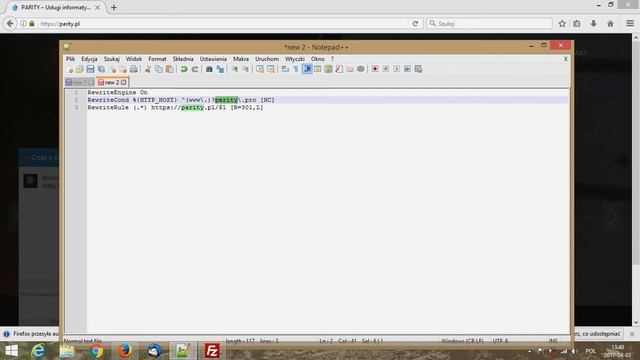Toggle synchronize vertical scrolling
The height and width of the screenshot is (360, 640).
[x=260, y=69]
